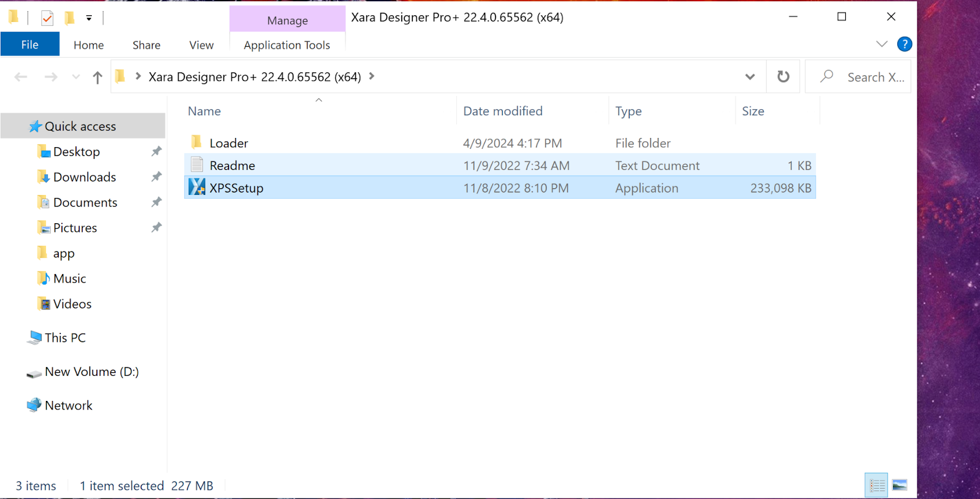980x499 pixels.
Task: Go back to previous folder
Action: [21, 77]
